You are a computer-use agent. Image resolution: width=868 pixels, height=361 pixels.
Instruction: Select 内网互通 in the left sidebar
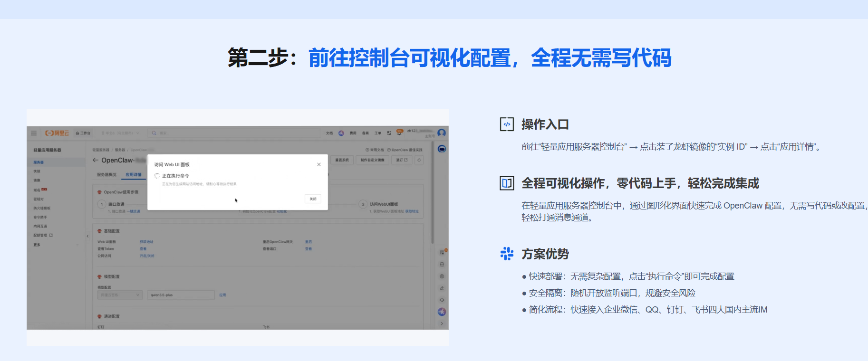(x=40, y=226)
